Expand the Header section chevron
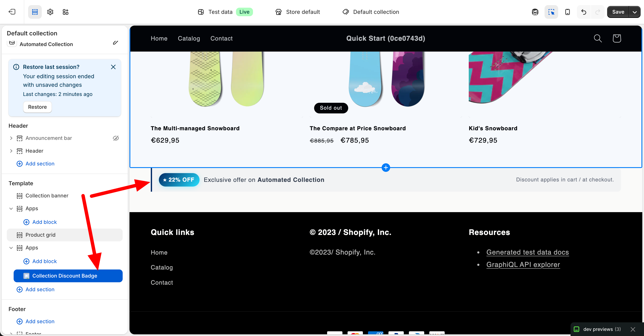Viewport: 644px width, 336px height. click(x=11, y=151)
